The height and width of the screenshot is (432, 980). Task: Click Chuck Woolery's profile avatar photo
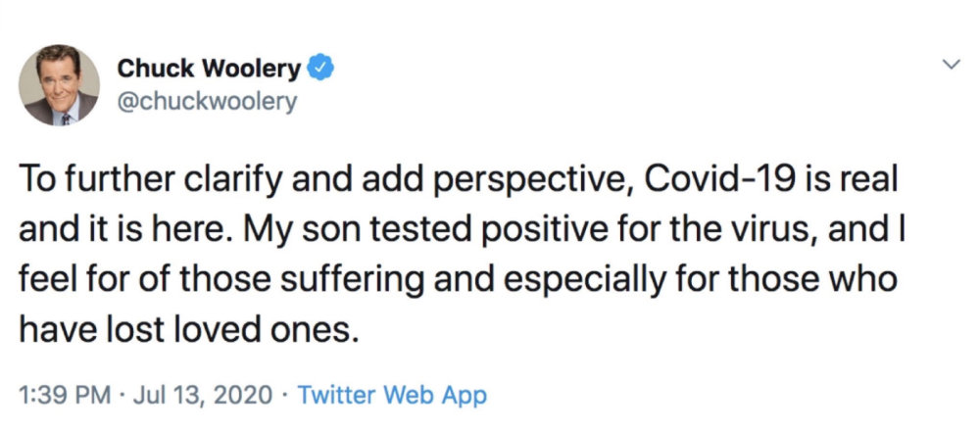coord(62,86)
